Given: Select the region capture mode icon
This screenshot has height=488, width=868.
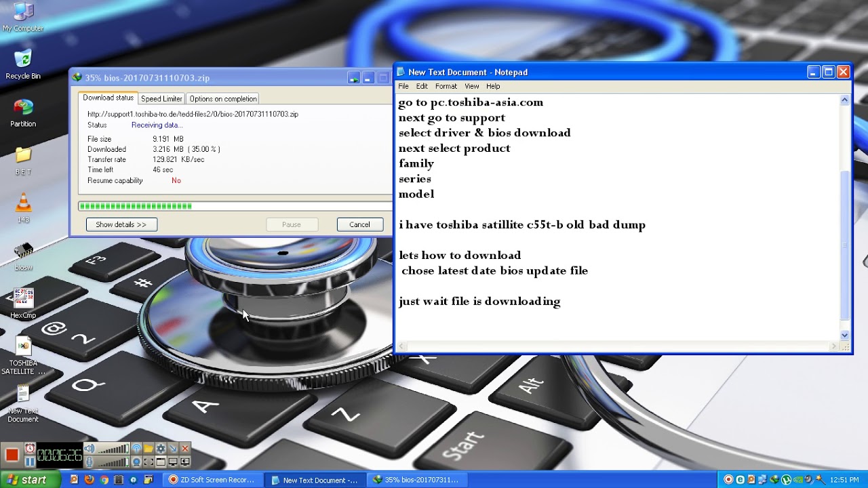Looking at the screenshot, I should (149, 462).
